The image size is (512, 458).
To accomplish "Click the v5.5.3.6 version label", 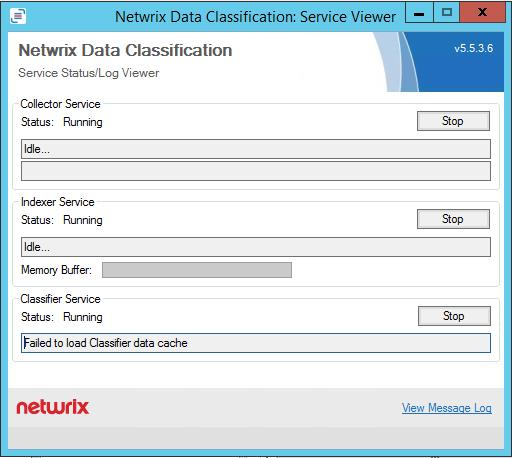I will [x=473, y=48].
